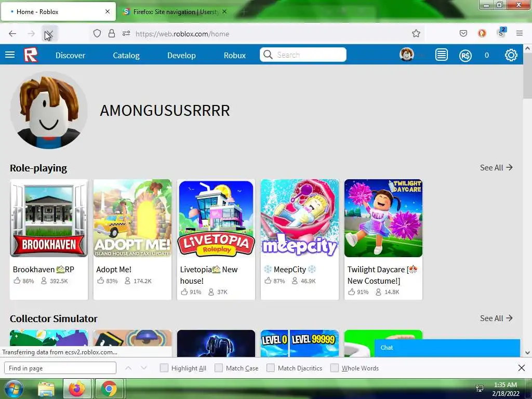Open the Discover menu item

pos(70,55)
